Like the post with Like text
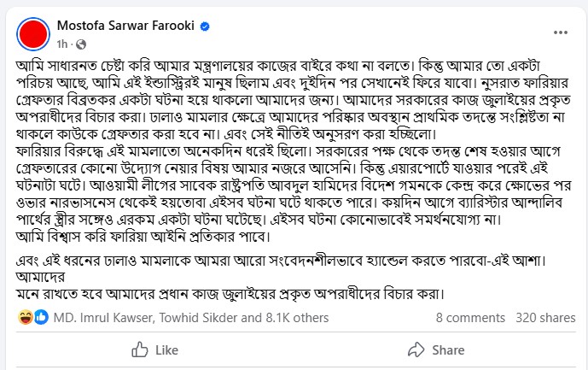The height and width of the screenshot is (370, 588). [x=167, y=350]
